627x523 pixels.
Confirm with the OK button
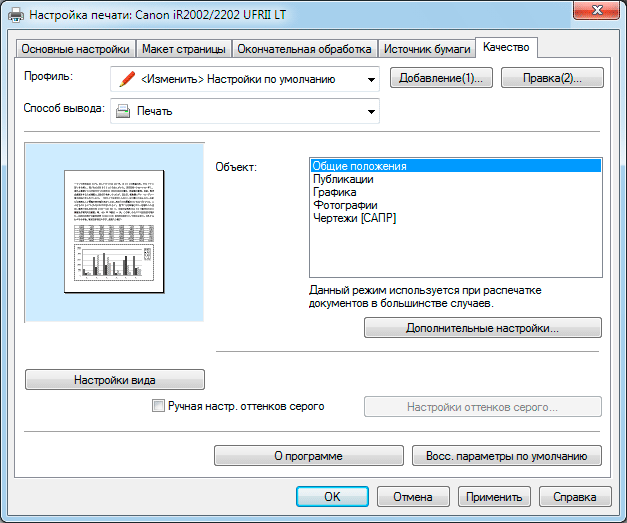click(332, 497)
